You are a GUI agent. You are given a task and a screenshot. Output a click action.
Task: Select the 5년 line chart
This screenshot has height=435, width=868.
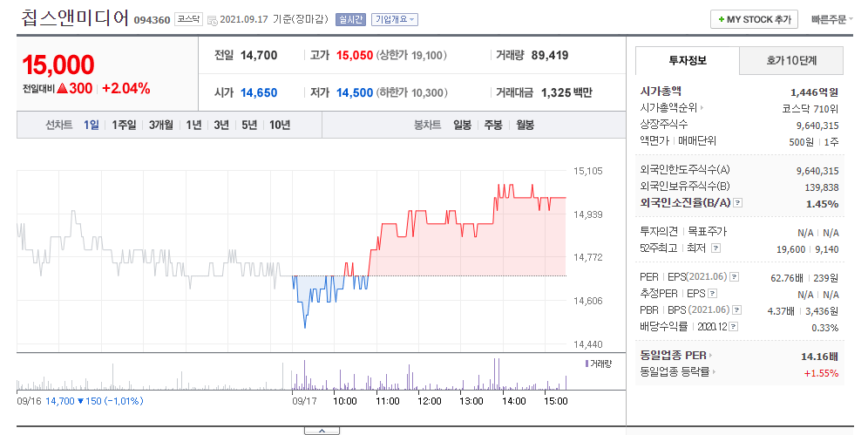tap(249, 125)
